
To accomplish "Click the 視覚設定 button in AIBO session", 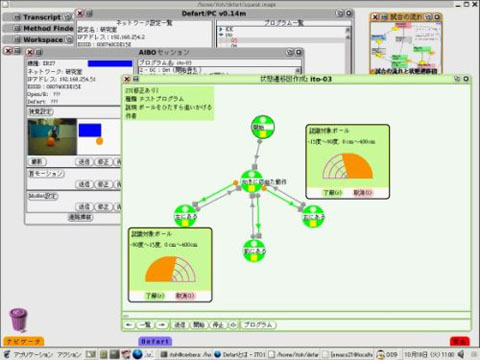I will (41, 112).
